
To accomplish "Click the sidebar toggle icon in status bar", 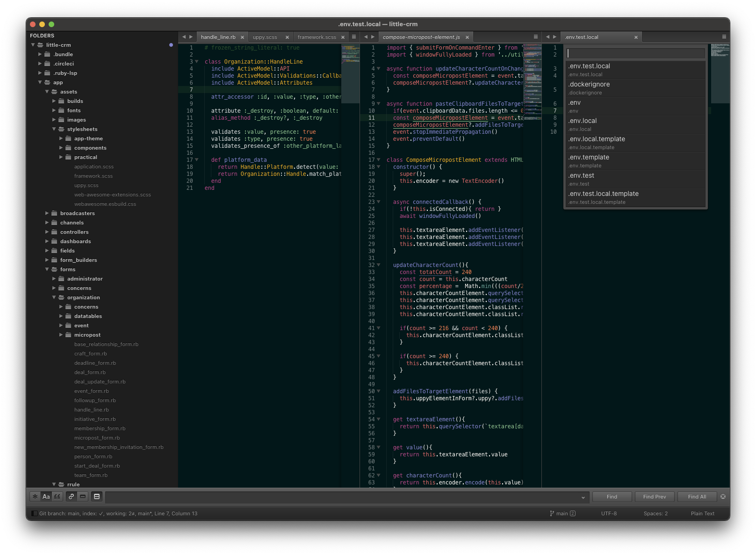I will tap(34, 513).
